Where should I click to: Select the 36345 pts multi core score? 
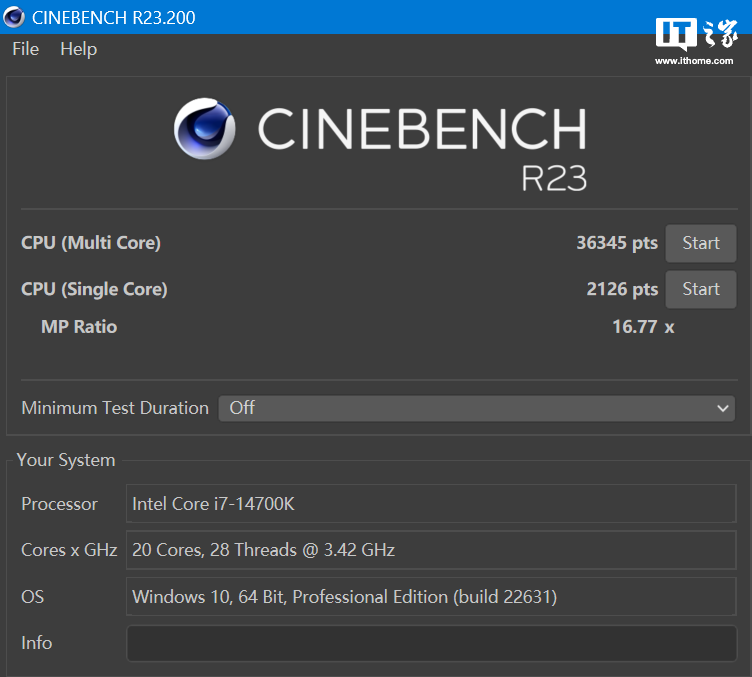pyautogui.click(x=617, y=243)
